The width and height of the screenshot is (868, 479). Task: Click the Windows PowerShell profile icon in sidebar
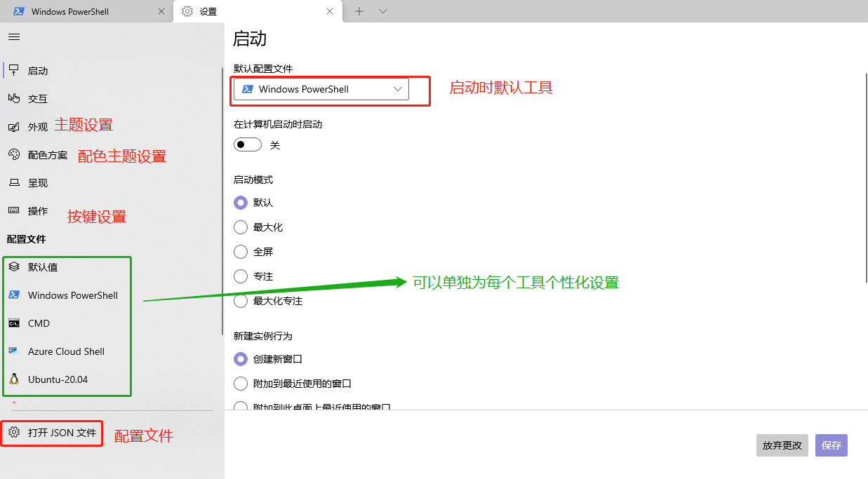14,295
